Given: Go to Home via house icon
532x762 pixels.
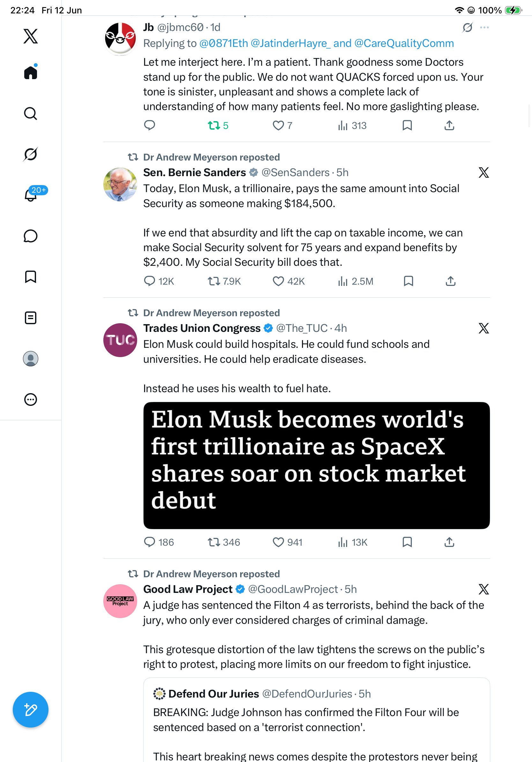Looking at the screenshot, I should tap(31, 72).
